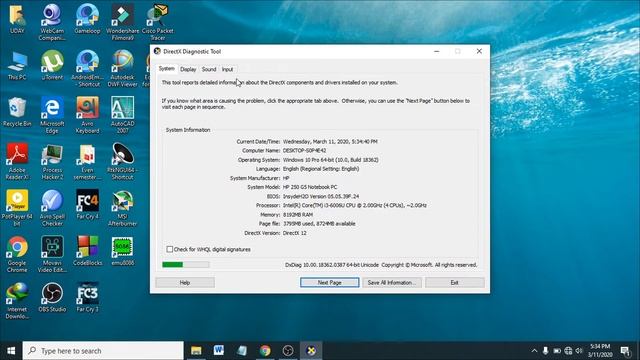Screen dimensions: 640x360
Task: Open File Explorer from the taskbar
Action: click(x=196, y=351)
